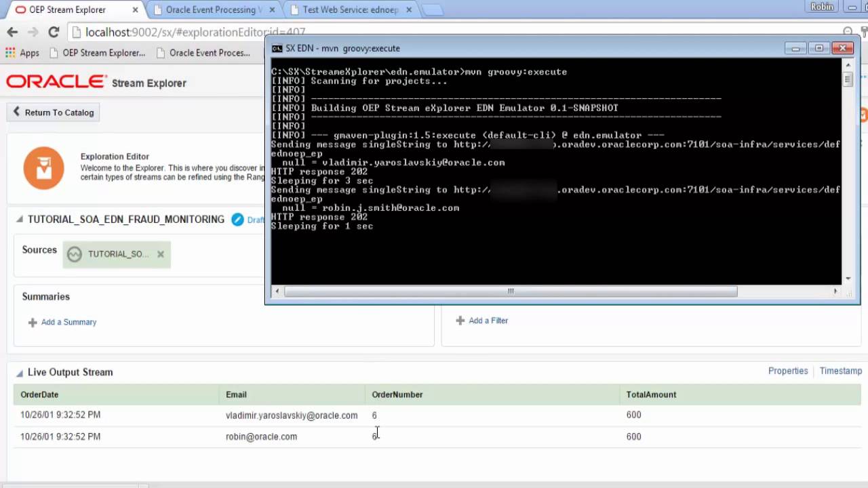
Task: Select the vladimir.yaroslavskiy@oracle.com email cell
Action: tap(292, 415)
